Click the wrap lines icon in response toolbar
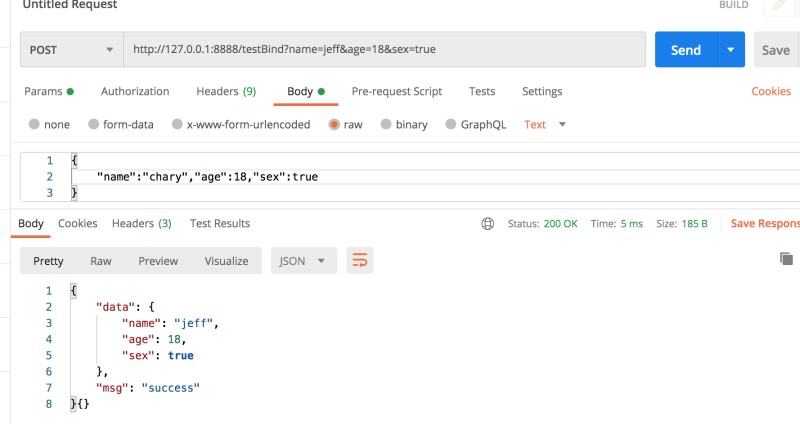 [359, 261]
